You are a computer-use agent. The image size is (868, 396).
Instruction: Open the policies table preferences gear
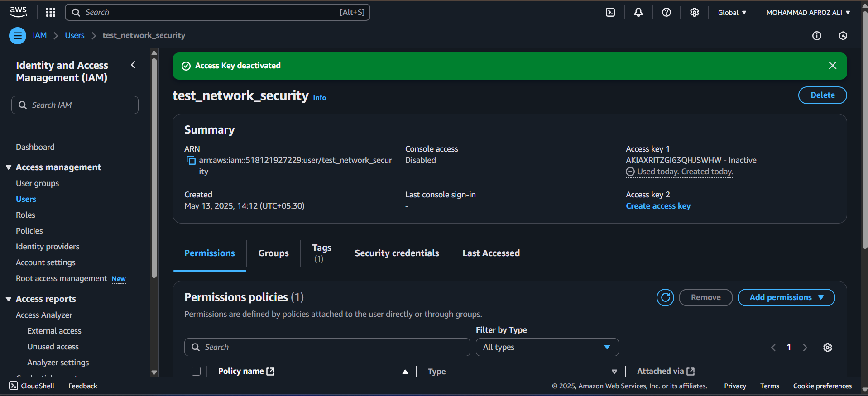tap(827, 347)
